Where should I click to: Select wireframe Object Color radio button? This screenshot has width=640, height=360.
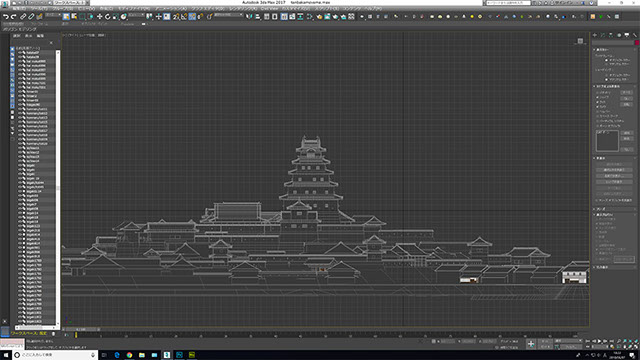(607, 60)
